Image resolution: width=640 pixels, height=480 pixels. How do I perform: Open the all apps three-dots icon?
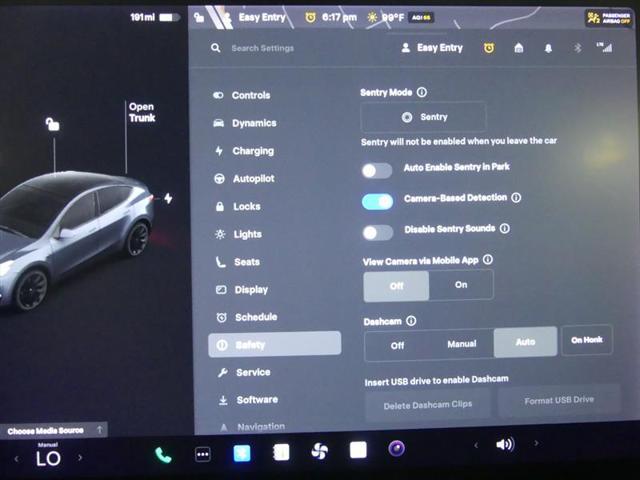203,454
